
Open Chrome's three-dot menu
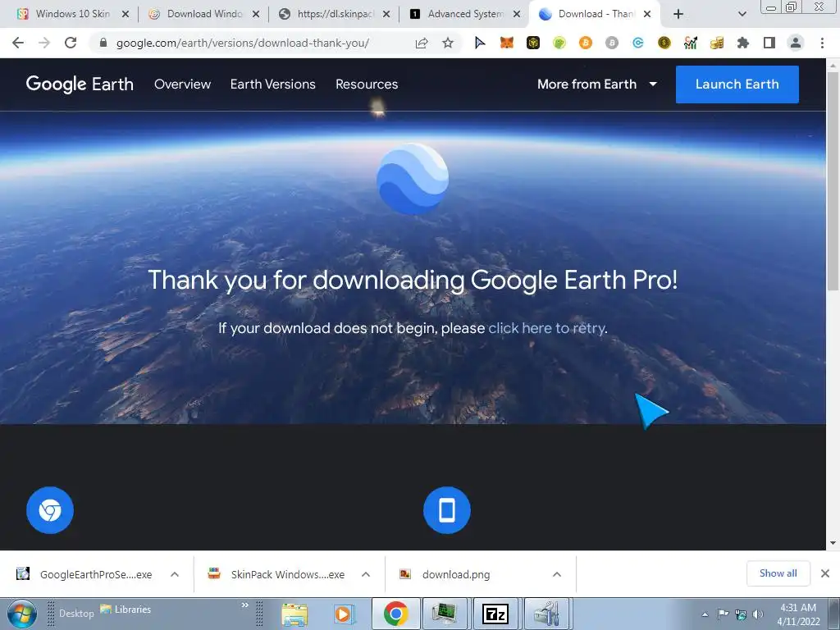[822, 43]
